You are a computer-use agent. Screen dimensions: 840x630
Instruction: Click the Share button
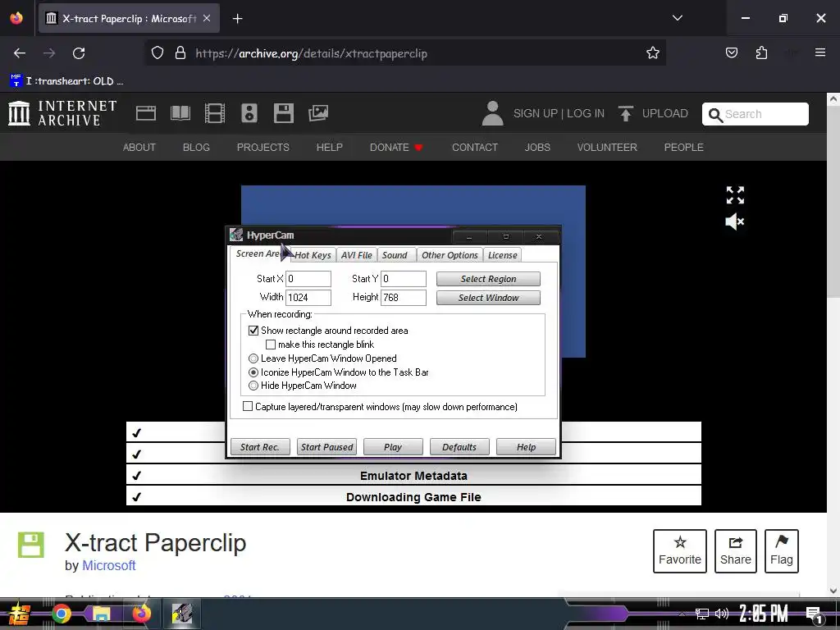736,550
